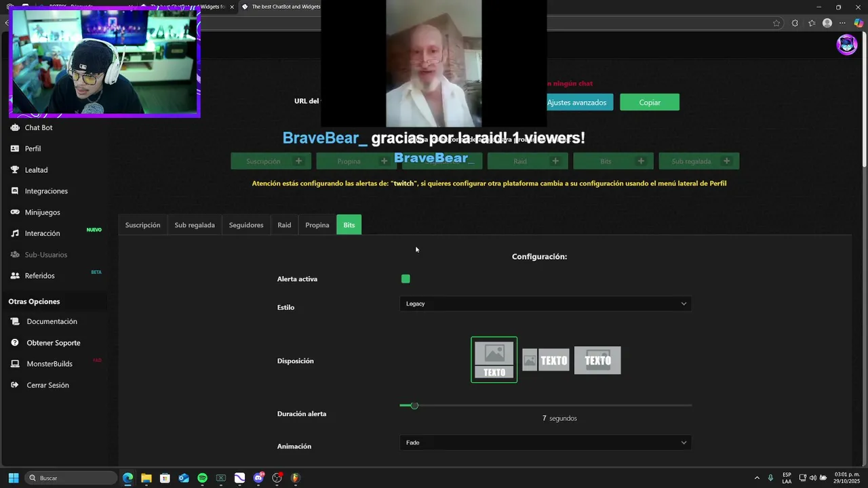The image size is (868, 488).
Task: Open the Minijuegos gamepad section
Action: click(x=42, y=212)
